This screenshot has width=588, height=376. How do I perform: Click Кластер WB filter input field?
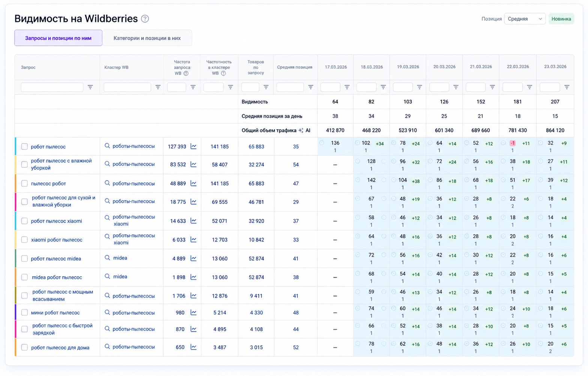point(127,87)
